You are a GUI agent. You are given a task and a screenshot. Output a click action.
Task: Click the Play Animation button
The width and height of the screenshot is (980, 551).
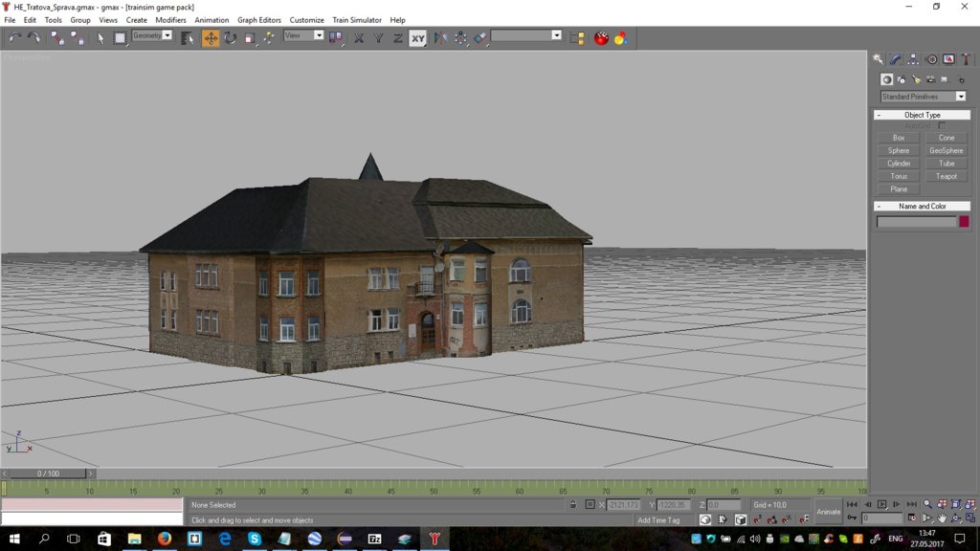click(881, 504)
